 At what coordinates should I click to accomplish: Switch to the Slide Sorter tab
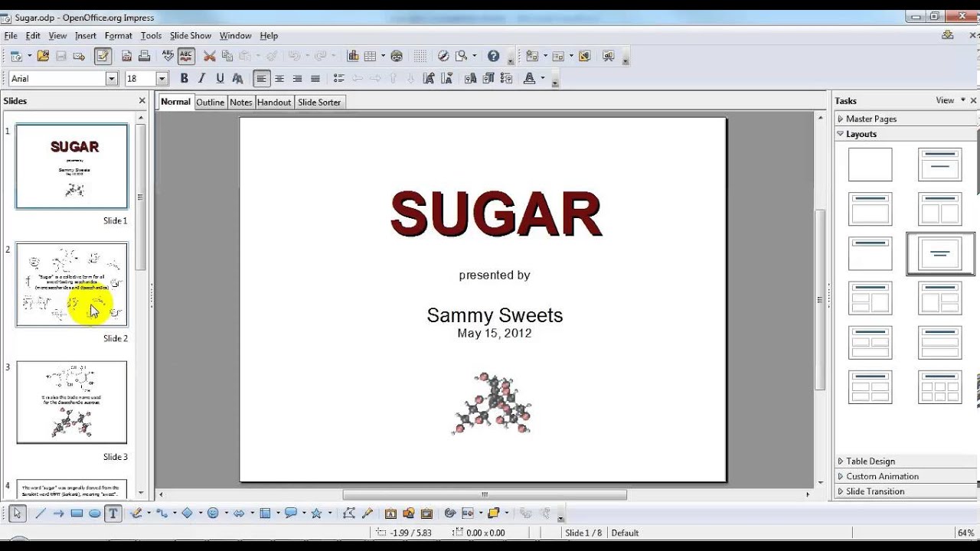coord(319,102)
